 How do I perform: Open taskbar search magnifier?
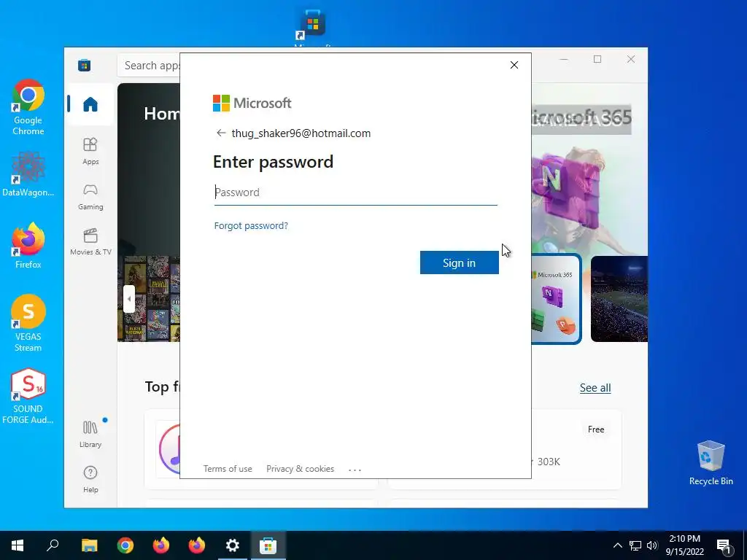point(53,545)
